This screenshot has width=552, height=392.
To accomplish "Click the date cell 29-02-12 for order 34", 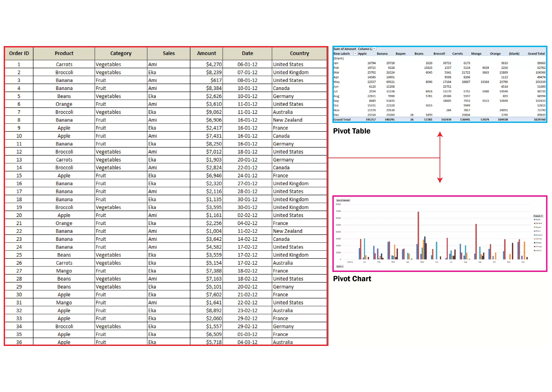I will coord(247,326).
